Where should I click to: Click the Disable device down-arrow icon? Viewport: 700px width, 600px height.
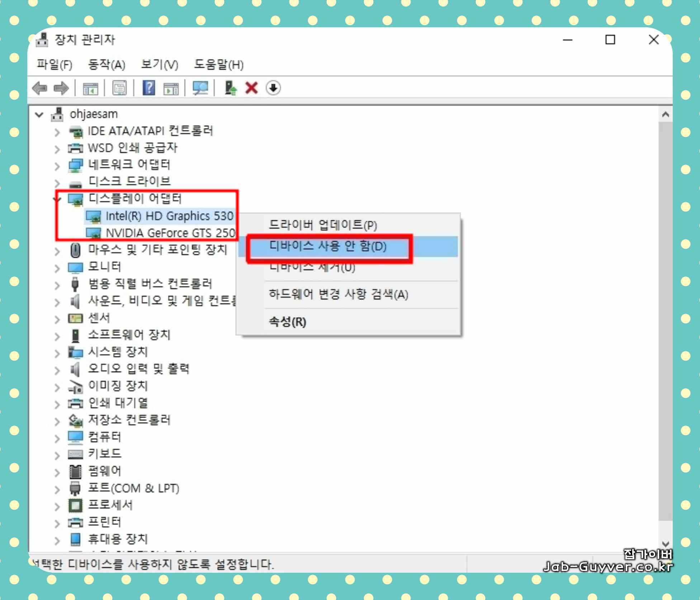pos(273,88)
